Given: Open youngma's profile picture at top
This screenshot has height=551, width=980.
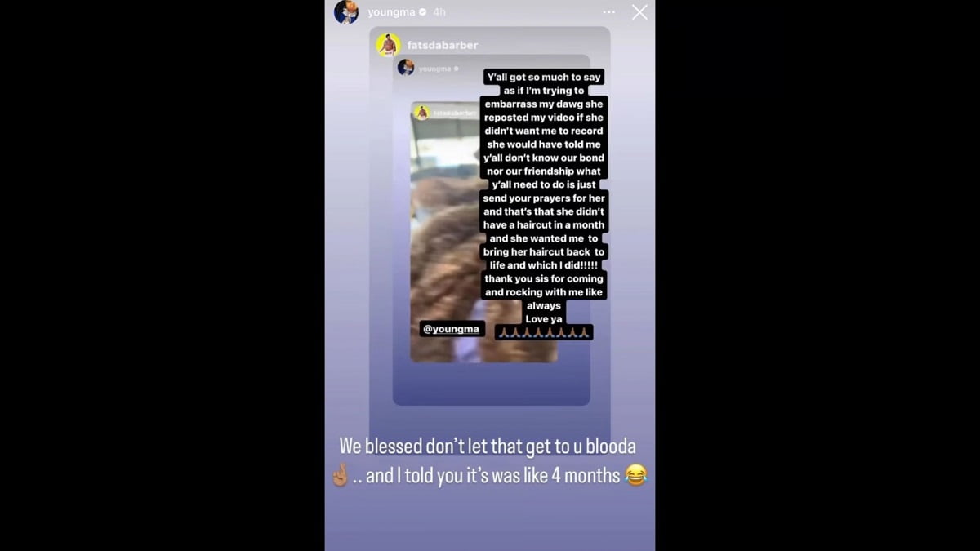Looking at the screenshot, I should click(346, 11).
